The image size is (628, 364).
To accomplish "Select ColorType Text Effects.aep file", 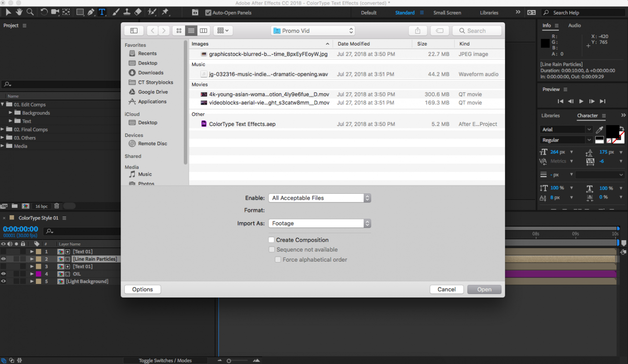I will tap(242, 124).
